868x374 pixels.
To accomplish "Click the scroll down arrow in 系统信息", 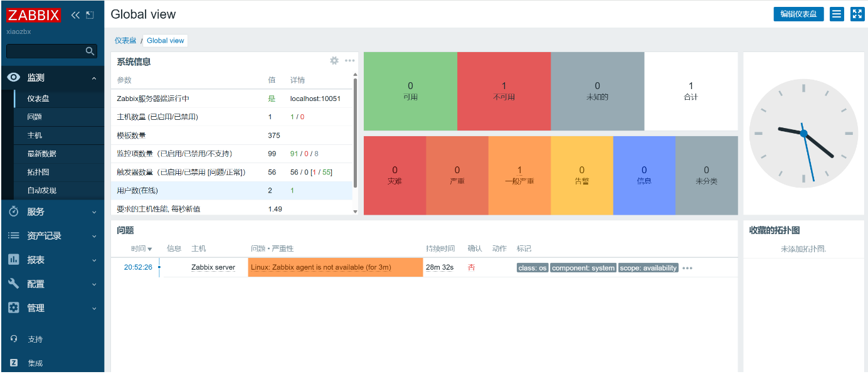I will click(x=356, y=211).
